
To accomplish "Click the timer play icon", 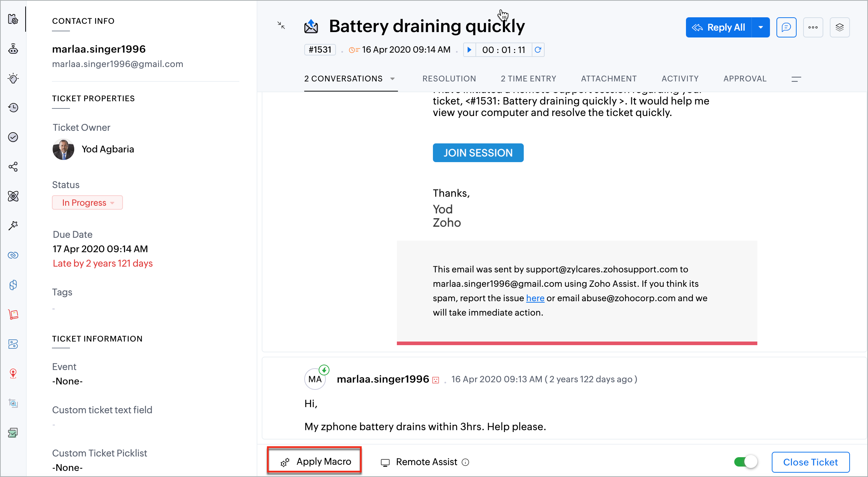I will click(x=469, y=50).
